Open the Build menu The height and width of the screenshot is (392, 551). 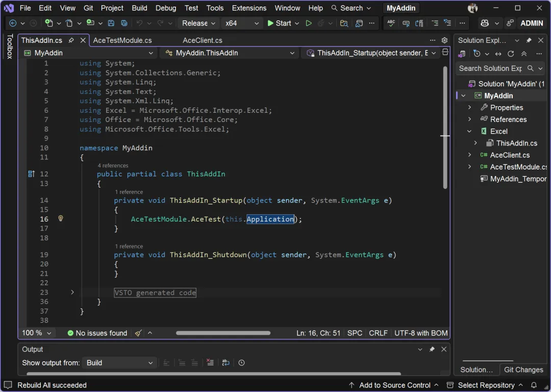pos(139,8)
